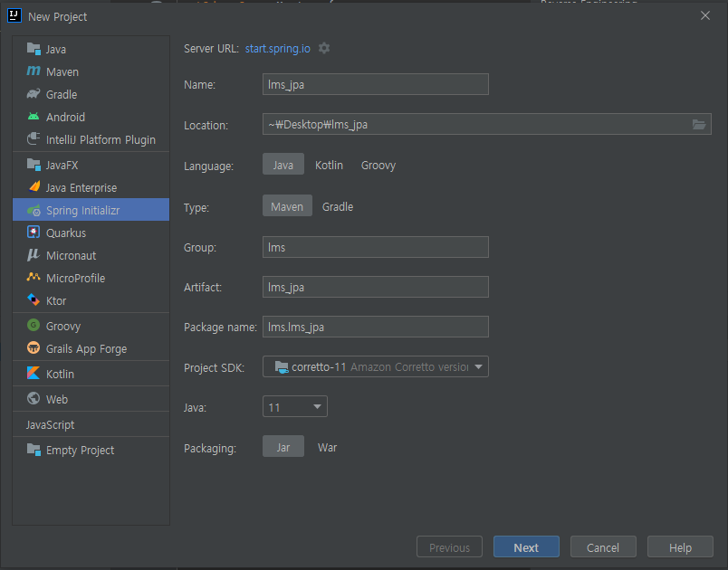Viewport: 728px width, 570px height.
Task: Click the Cancel button
Action: tap(603, 547)
